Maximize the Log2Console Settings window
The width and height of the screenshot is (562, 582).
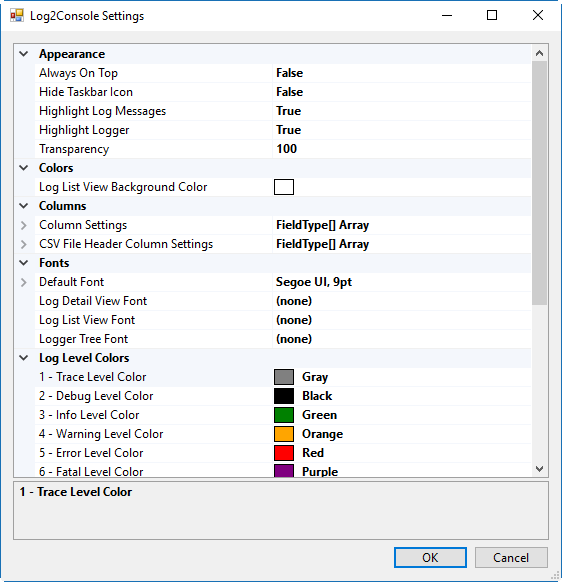[492, 16]
